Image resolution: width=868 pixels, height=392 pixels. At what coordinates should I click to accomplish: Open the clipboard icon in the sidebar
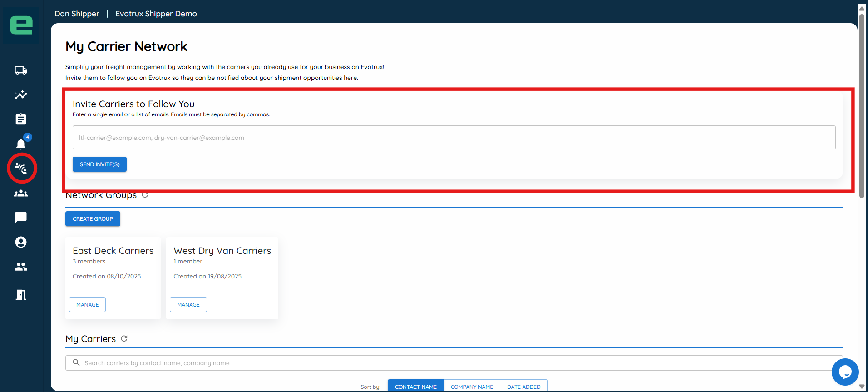tap(21, 119)
